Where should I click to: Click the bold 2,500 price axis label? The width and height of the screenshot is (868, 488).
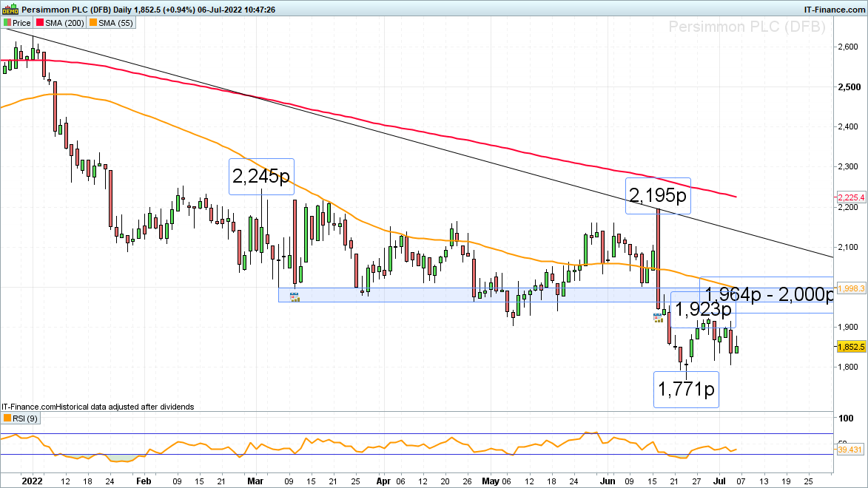850,87
